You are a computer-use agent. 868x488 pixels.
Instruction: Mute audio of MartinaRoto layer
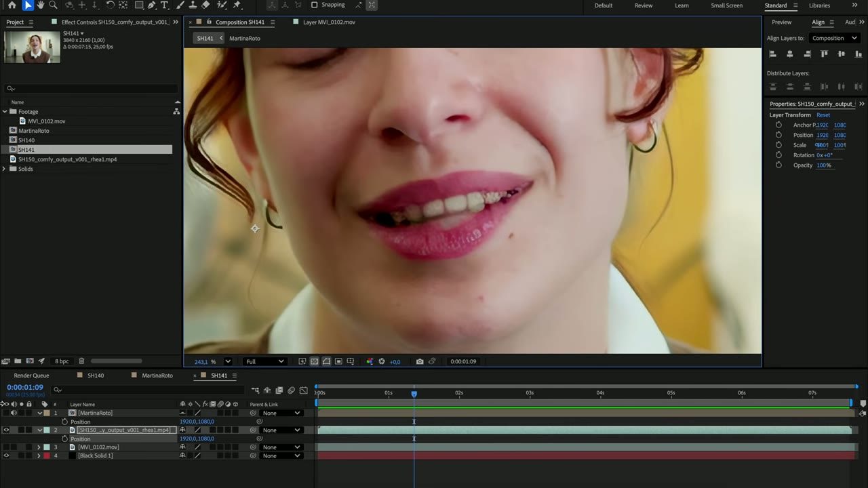[x=14, y=413]
